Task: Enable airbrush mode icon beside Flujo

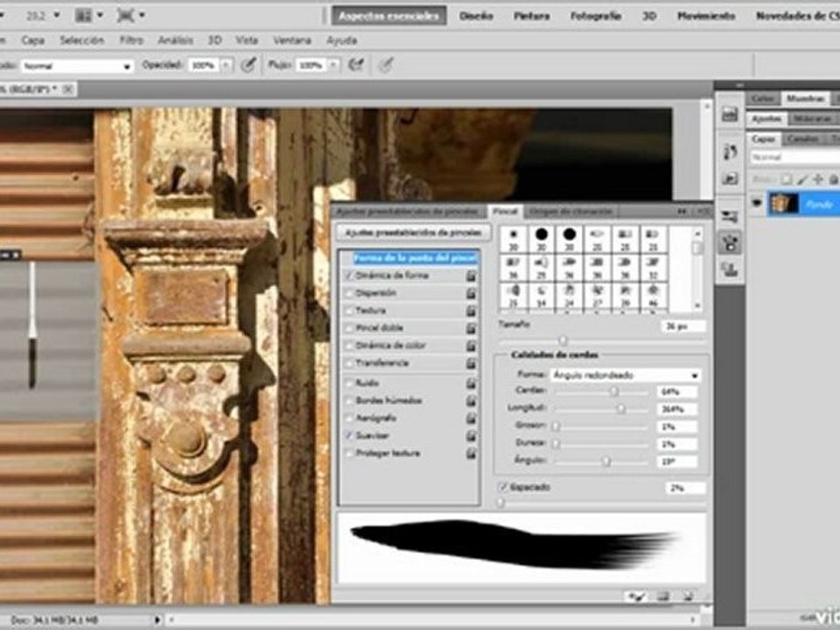Action: click(356, 66)
